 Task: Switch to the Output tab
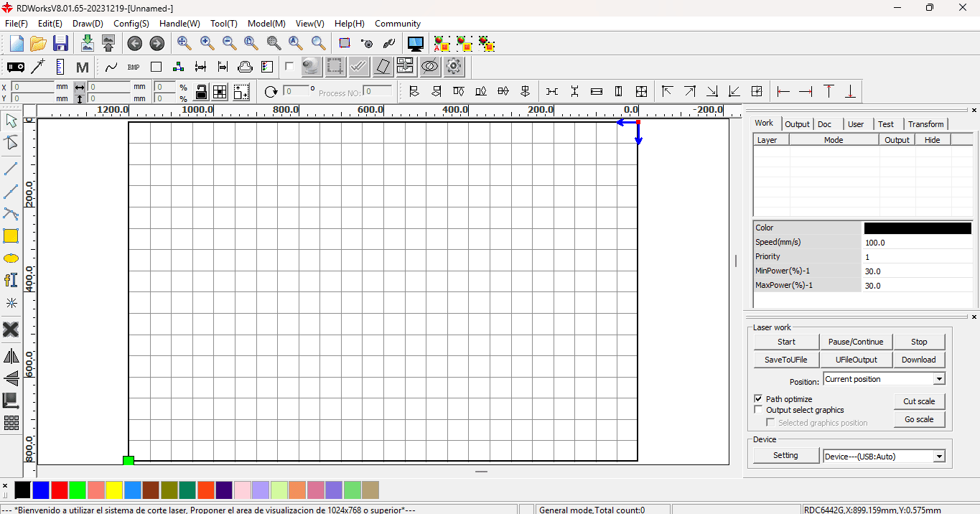pos(797,124)
